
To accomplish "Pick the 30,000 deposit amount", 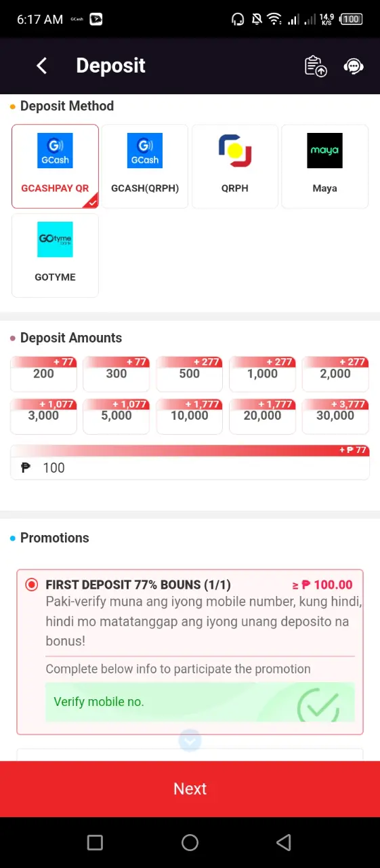I will point(335,416).
